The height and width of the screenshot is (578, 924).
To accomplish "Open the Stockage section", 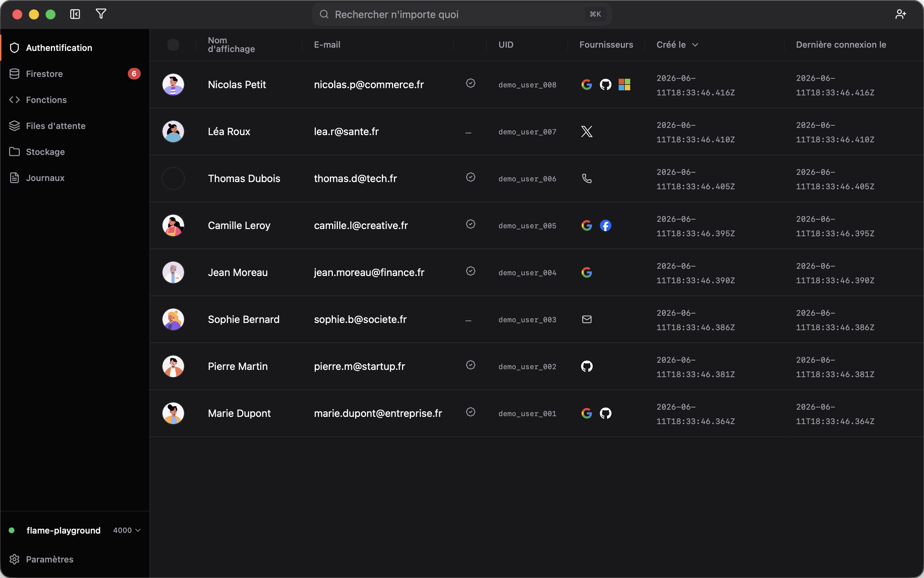I will [75, 152].
